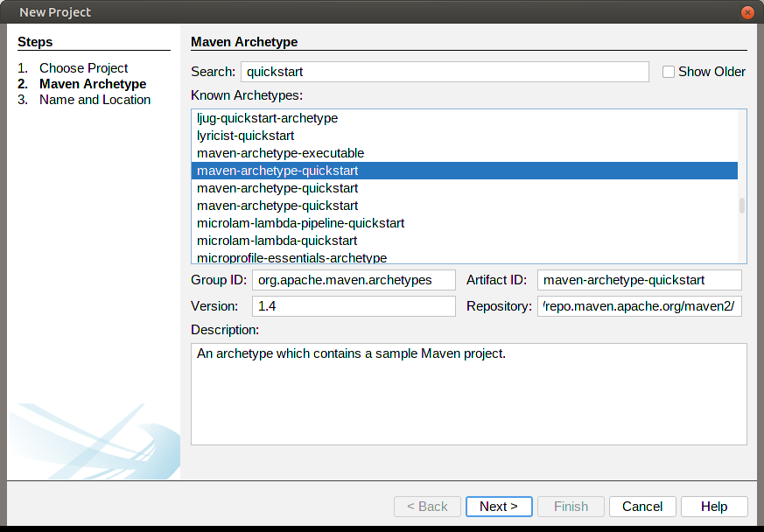Screen dimensions: 764x532
Task: Click the highlighted maven-archetype-quickstart entry
Action: (277, 171)
